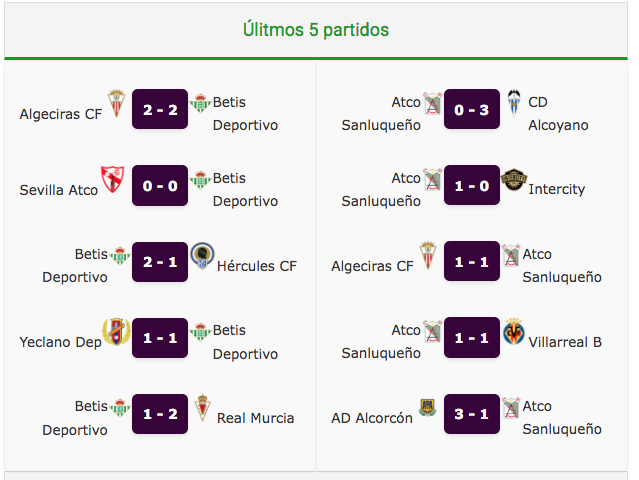Click the Intercity club badge
Screen dimensions: 639x480
point(514,180)
